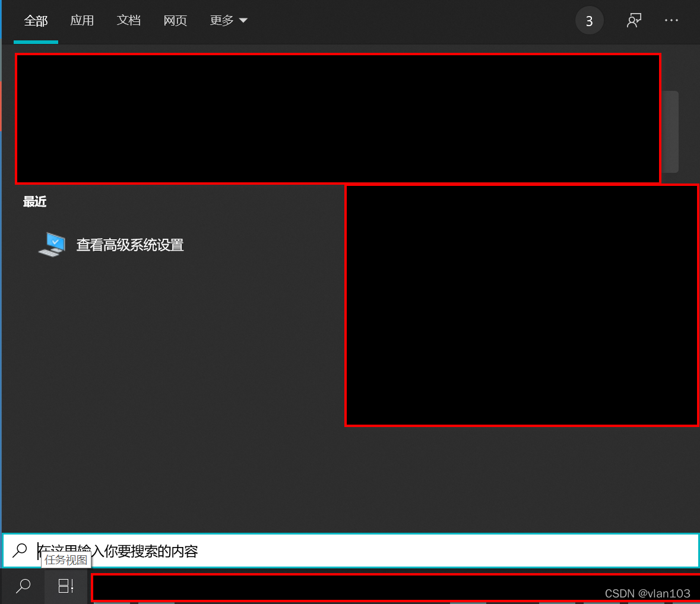The width and height of the screenshot is (700, 604).
Task: Click the taskbar search magnifier icon
Action: pyautogui.click(x=22, y=586)
